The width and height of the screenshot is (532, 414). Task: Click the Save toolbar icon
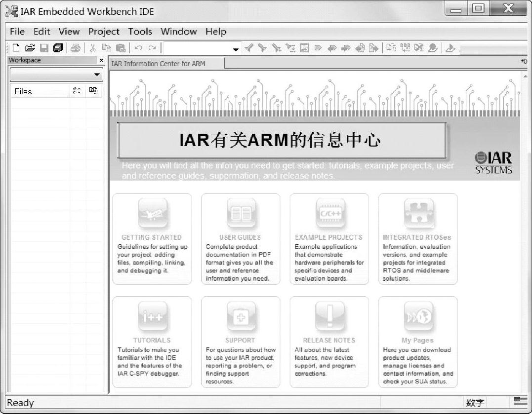44,48
